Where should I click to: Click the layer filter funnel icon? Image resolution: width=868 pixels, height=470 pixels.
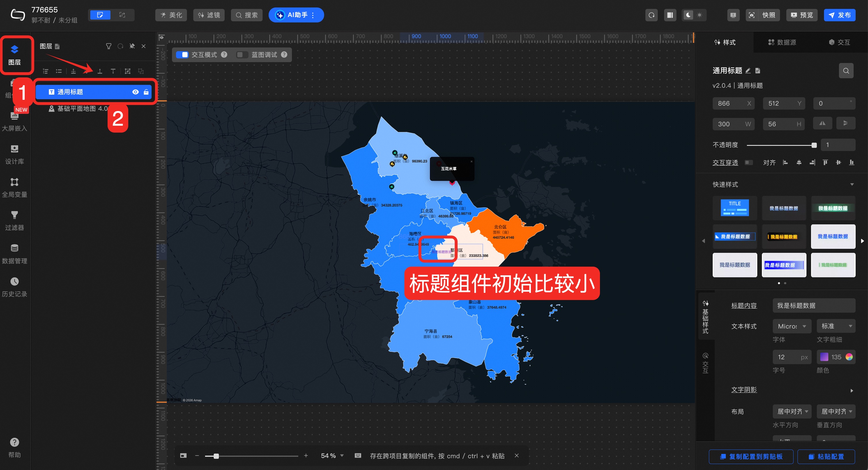click(108, 46)
